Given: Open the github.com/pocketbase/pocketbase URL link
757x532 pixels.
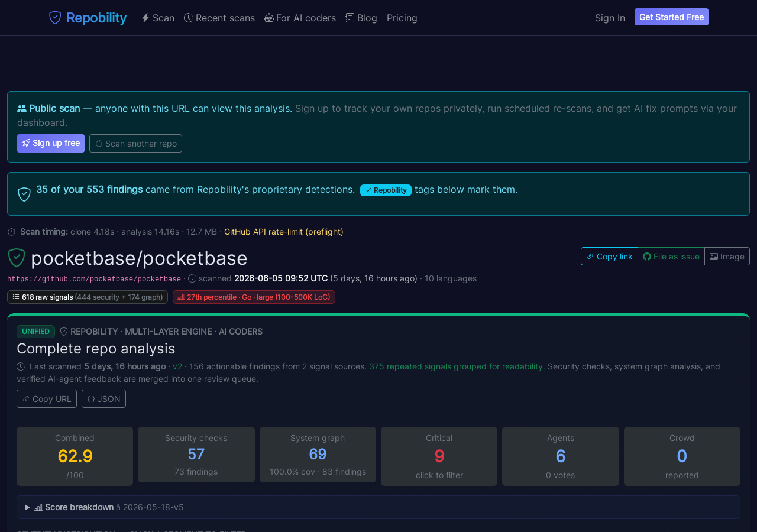Looking at the screenshot, I should tap(94, 279).
